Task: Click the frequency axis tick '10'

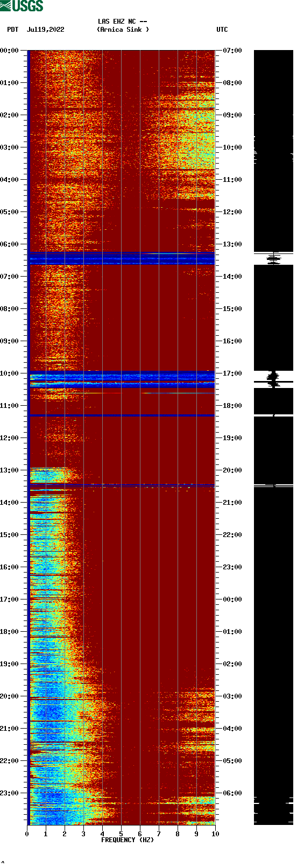Action: tap(215, 834)
